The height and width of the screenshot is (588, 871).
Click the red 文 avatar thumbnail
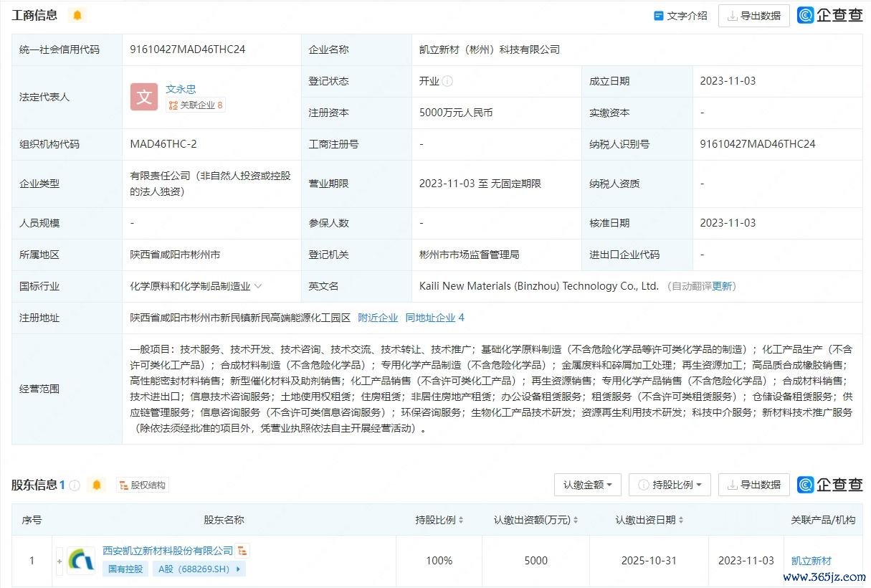[x=144, y=97]
